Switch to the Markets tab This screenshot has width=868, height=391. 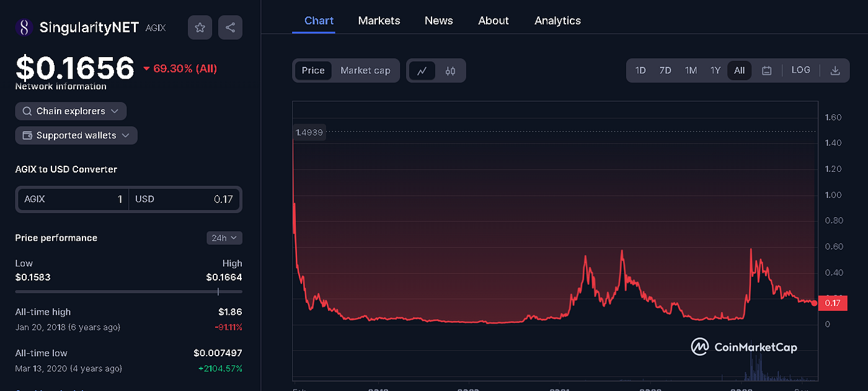379,20
